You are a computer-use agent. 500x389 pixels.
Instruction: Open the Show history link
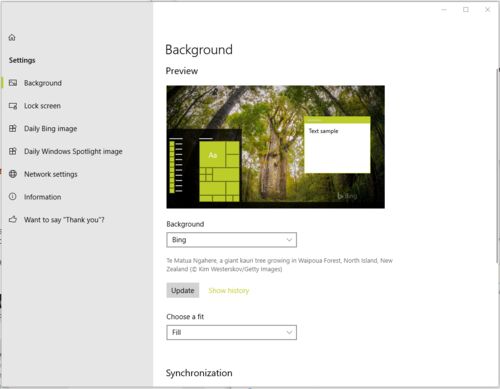coord(229,291)
